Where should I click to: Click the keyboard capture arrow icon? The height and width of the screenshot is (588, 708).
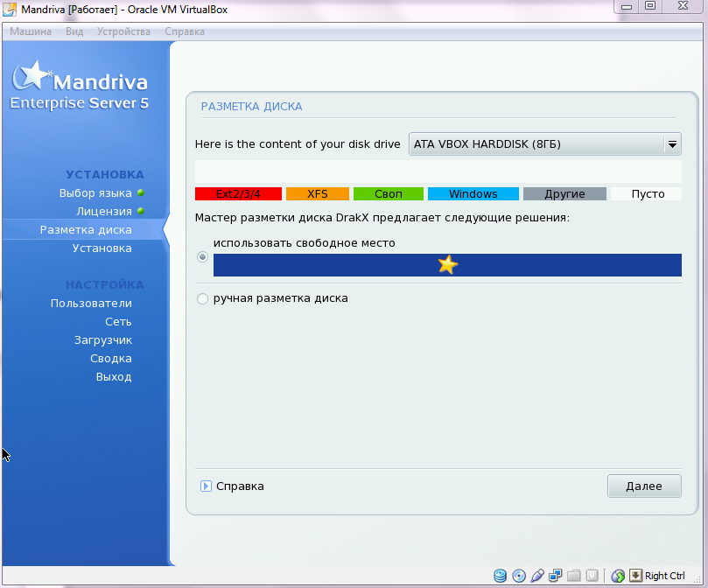click(635, 576)
